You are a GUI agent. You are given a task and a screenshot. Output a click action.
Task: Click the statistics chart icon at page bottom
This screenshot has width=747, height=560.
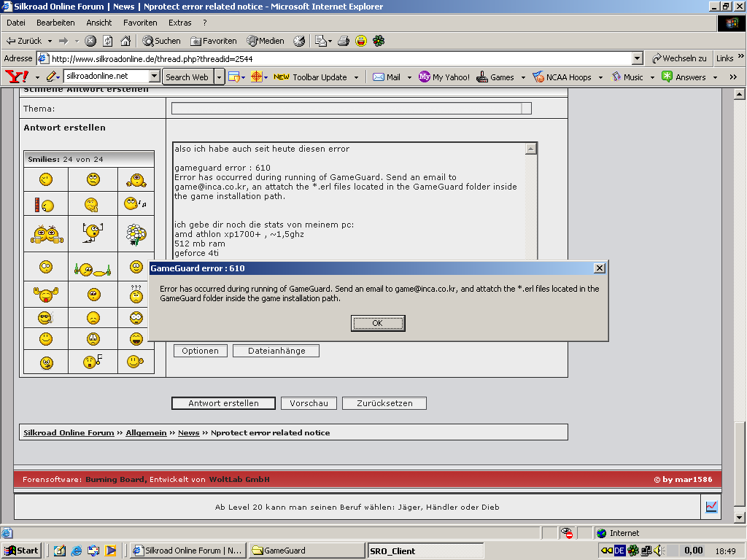pyautogui.click(x=711, y=507)
